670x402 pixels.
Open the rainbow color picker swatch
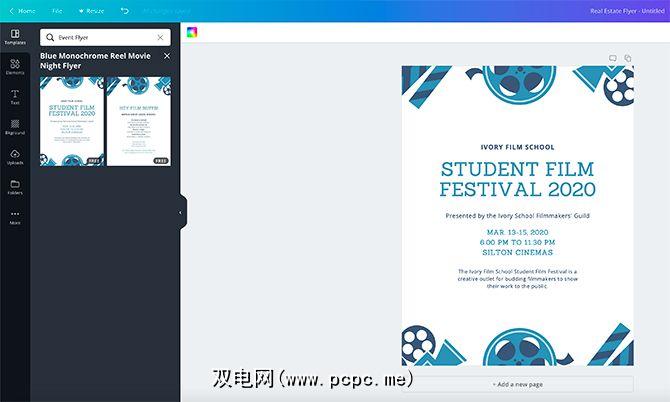192,32
